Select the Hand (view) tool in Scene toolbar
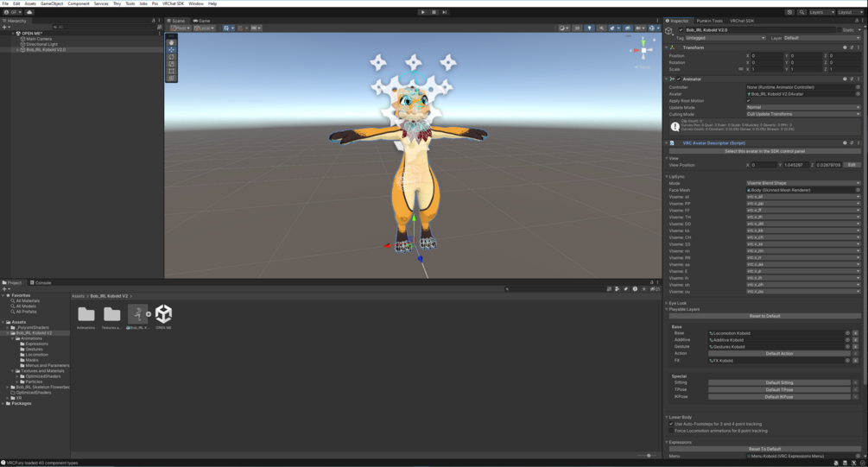The image size is (868, 467). click(x=172, y=42)
